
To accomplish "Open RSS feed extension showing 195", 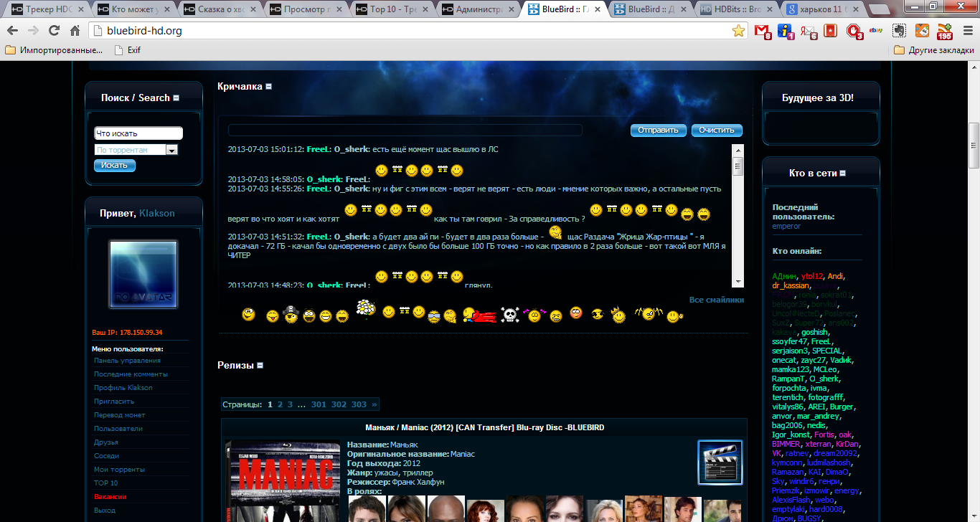I will tap(945, 31).
